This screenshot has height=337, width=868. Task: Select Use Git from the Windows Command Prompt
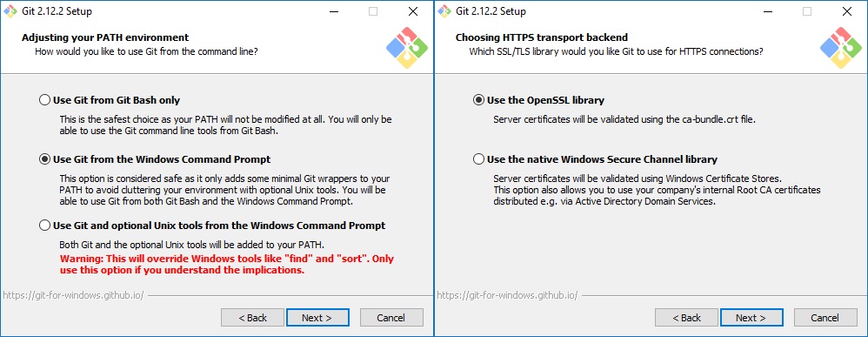point(155,159)
